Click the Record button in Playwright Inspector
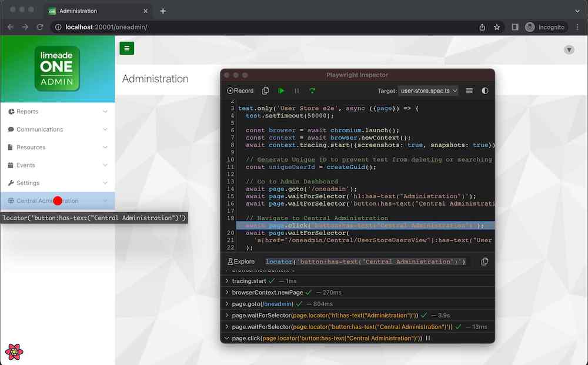This screenshot has width=588, height=365. (x=240, y=91)
